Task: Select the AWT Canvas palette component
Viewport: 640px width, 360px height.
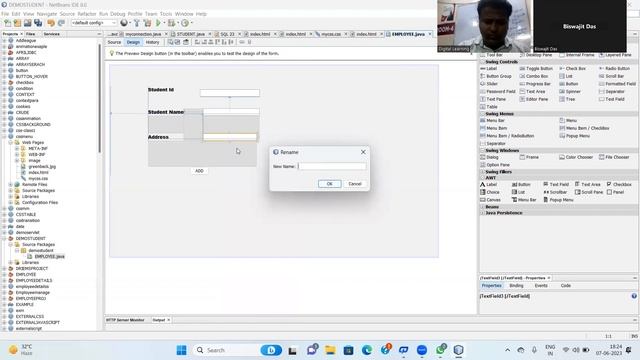Action: pos(490,200)
